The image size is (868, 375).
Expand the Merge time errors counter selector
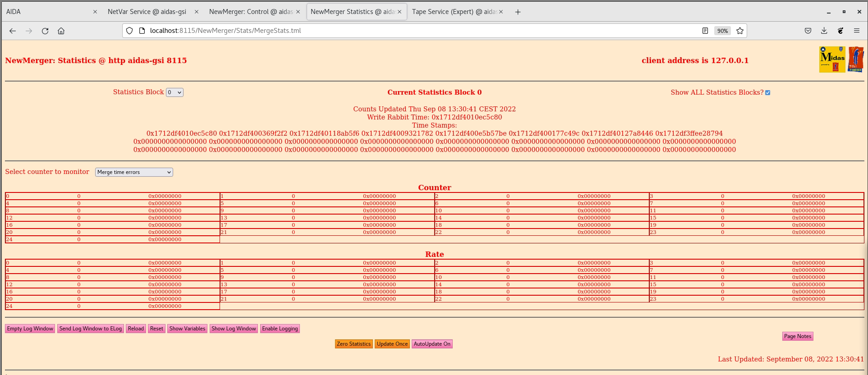[x=134, y=172]
